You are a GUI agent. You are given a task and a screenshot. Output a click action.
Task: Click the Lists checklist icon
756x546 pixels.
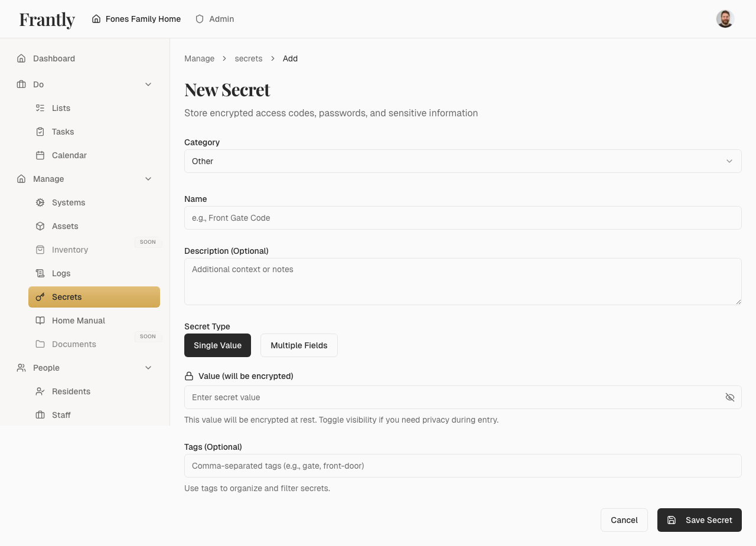point(40,107)
